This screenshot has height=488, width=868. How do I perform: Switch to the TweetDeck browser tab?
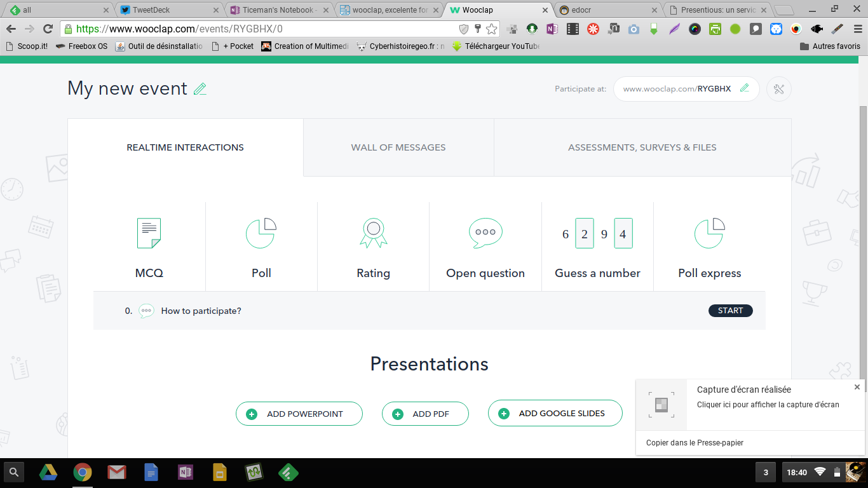168,10
